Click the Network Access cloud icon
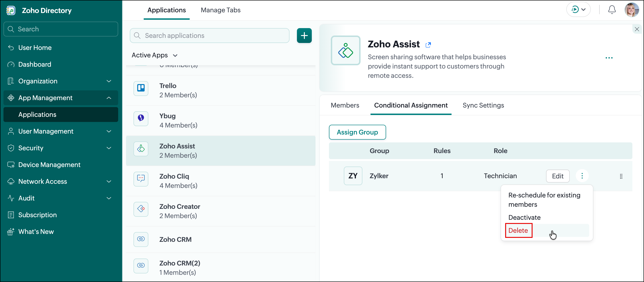644x282 pixels. coord(11,181)
